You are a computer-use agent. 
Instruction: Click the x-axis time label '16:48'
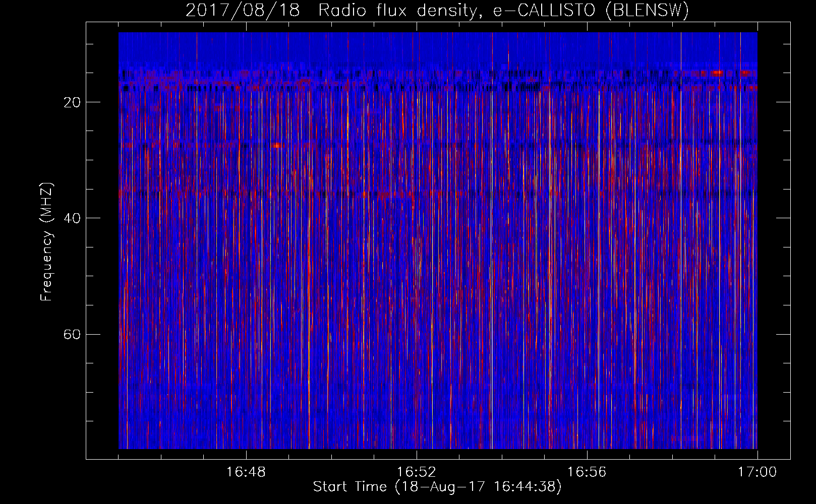[246, 472]
